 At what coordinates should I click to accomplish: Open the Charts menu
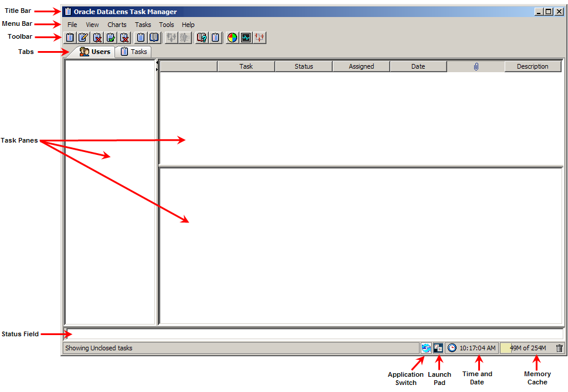(x=117, y=25)
